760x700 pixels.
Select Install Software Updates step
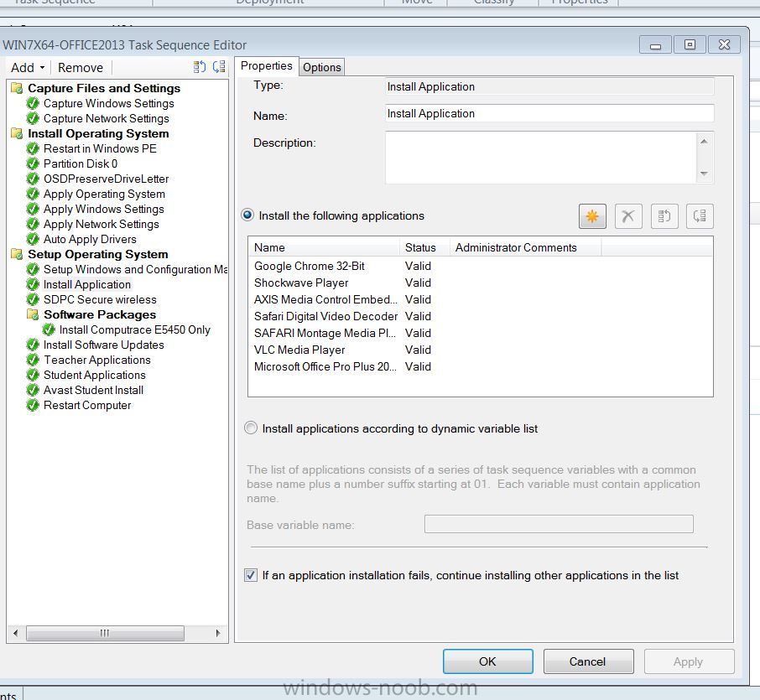[104, 345]
